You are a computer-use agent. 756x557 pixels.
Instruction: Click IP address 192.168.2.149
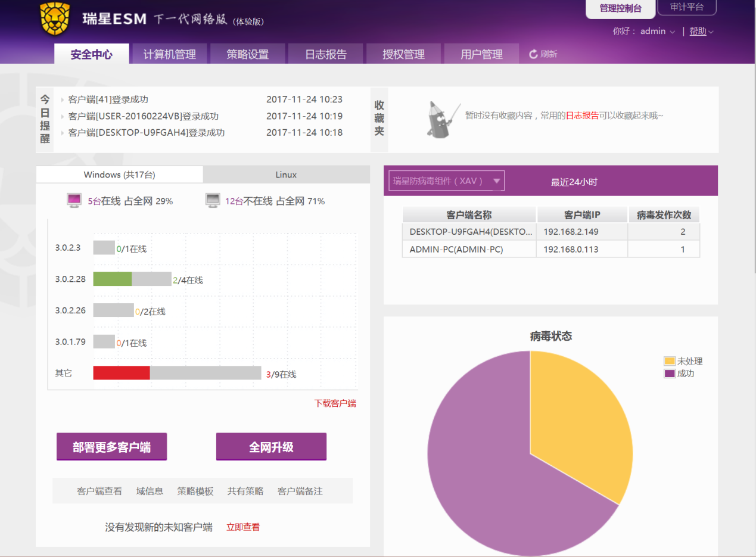(571, 232)
